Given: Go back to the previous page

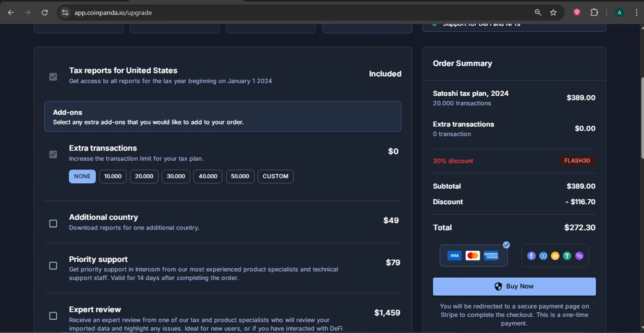Looking at the screenshot, I should [11, 12].
